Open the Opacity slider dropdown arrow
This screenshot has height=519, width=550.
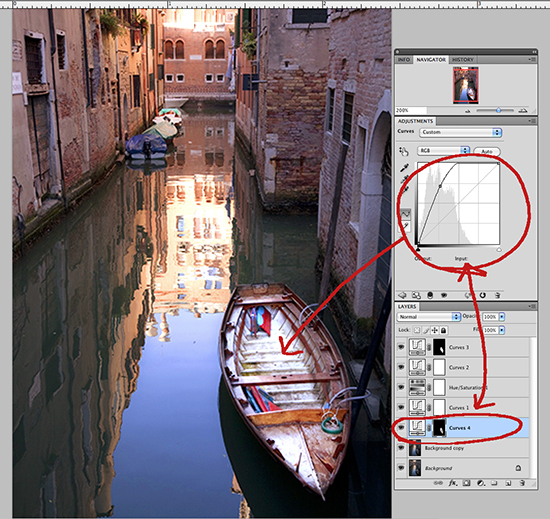tap(502, 317)
